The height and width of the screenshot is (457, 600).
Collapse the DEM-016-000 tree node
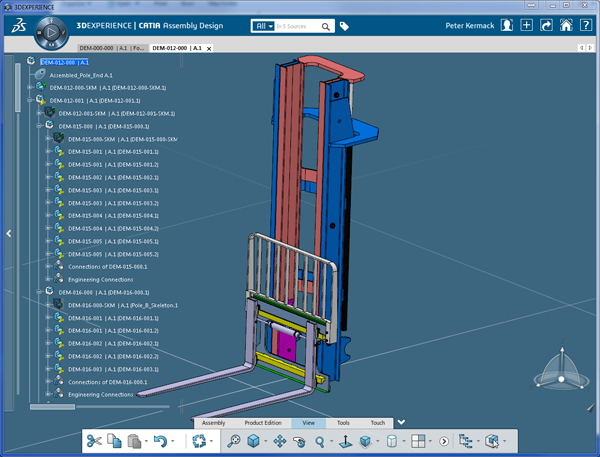click(39, 292)
